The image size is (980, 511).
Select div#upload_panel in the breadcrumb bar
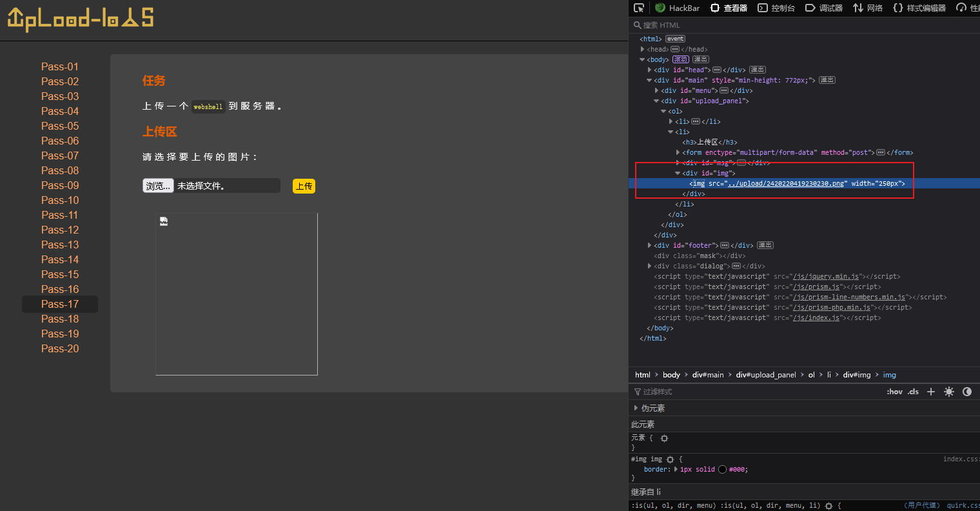[x=766, y=375]
